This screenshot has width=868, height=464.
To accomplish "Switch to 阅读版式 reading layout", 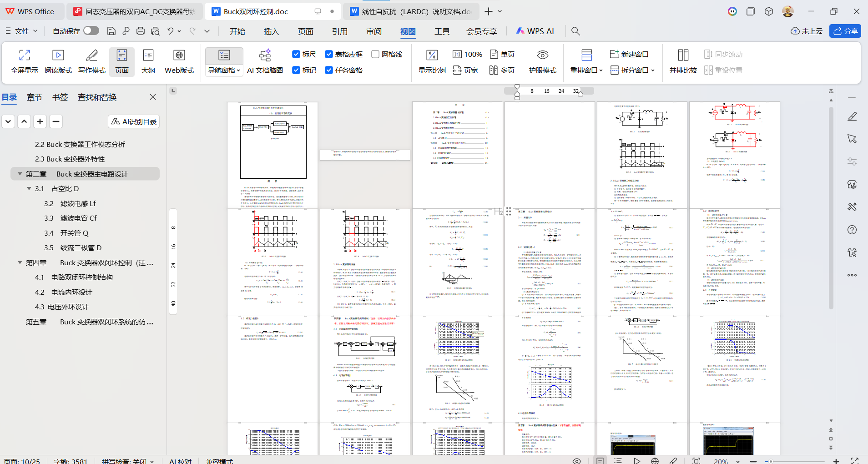I will [58, 55].
